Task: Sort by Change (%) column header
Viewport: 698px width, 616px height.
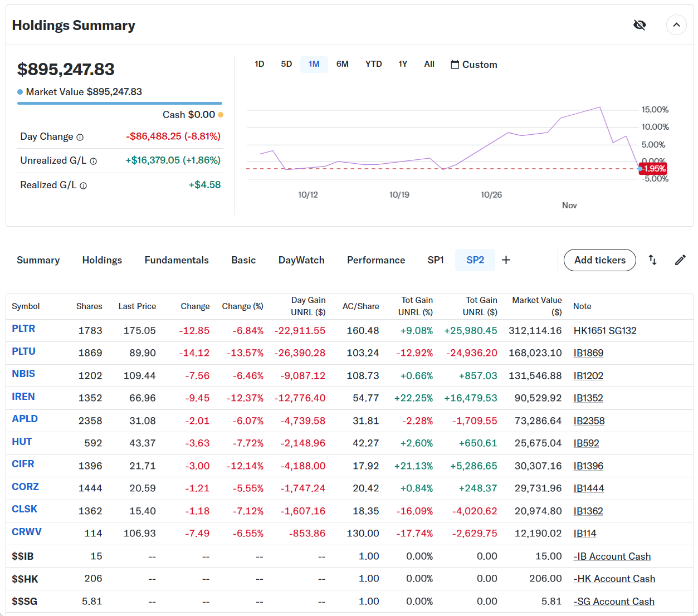Action: 242,306
